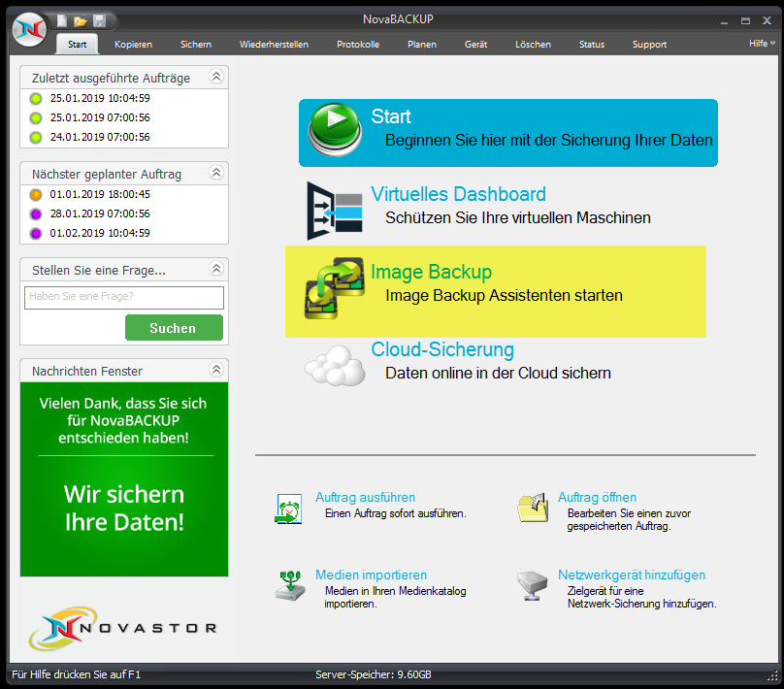Open the Hilfe dropdown menu
Viewport: 784px width, 689px height.
click(x=762, y=44)
